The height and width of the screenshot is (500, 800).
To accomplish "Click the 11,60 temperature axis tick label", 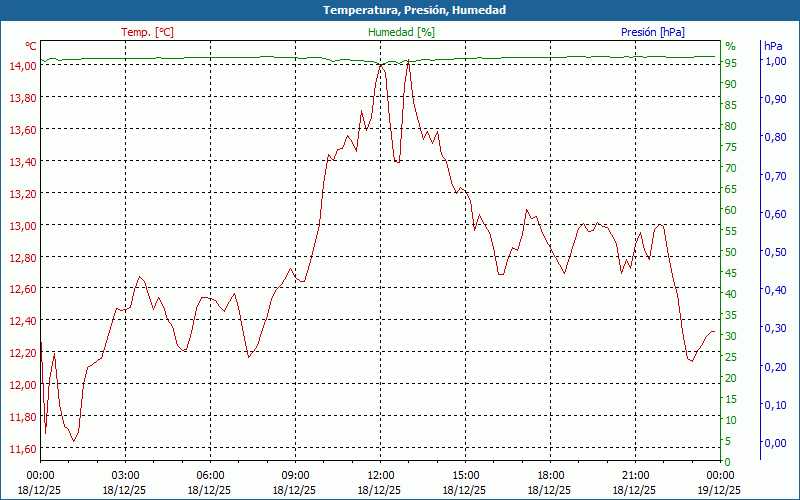I will coord(22,449).
